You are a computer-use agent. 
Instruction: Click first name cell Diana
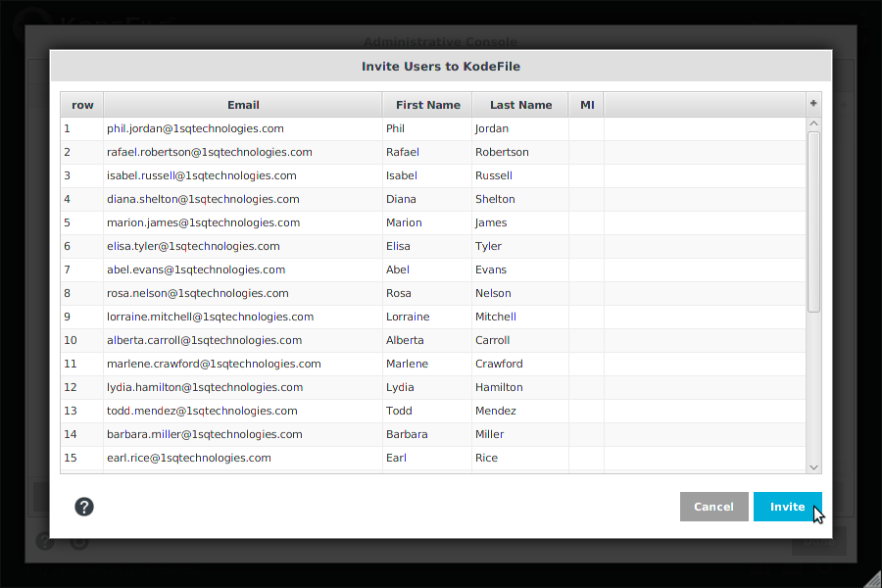427,200
